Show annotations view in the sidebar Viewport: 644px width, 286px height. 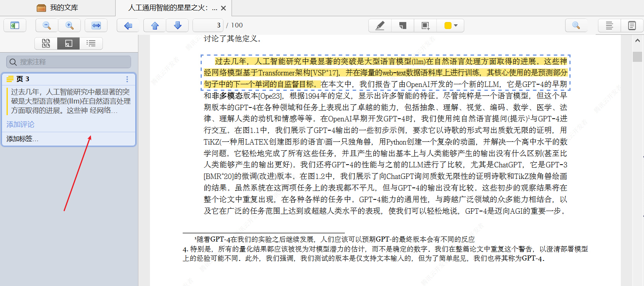[68, 43]
